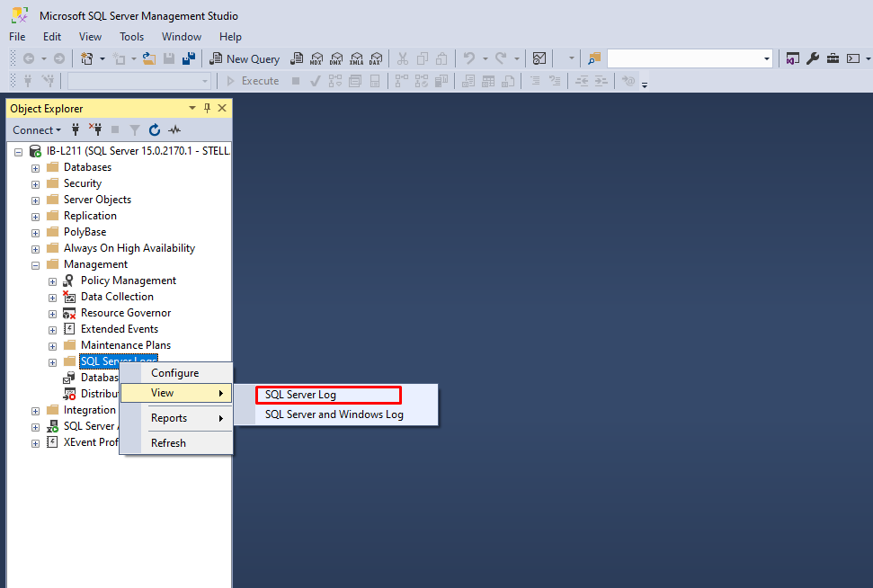Click the Activity Monitor toolbar icon
This screenshot has height=588, width=873.
pos(539,58)
